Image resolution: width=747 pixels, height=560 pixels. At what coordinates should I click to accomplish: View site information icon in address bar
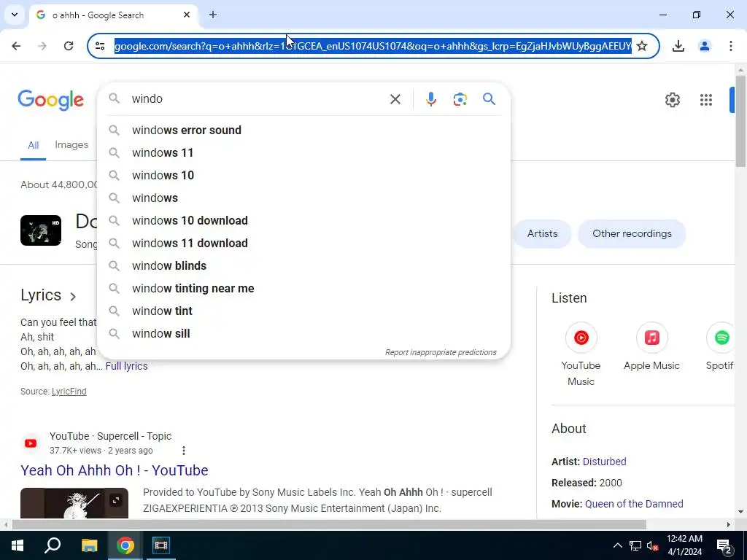(x=100, y=46)
